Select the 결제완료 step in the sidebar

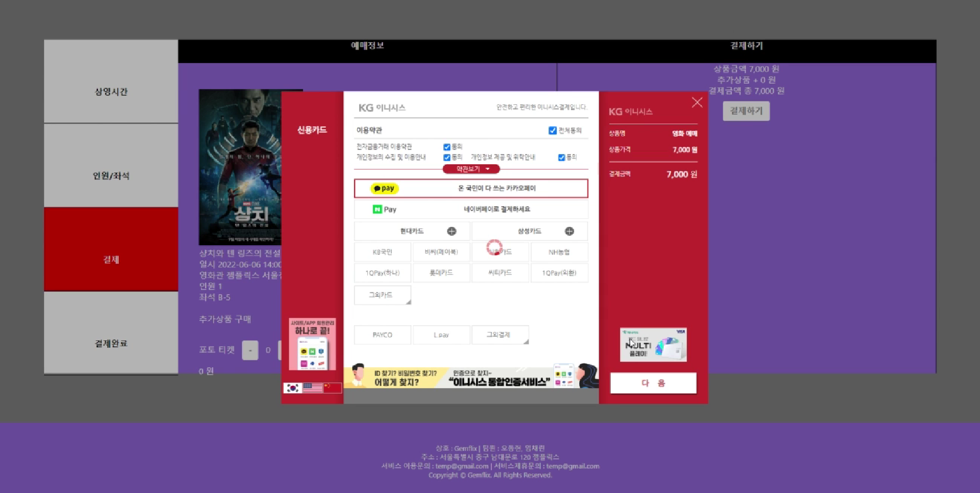click(110, 343)
